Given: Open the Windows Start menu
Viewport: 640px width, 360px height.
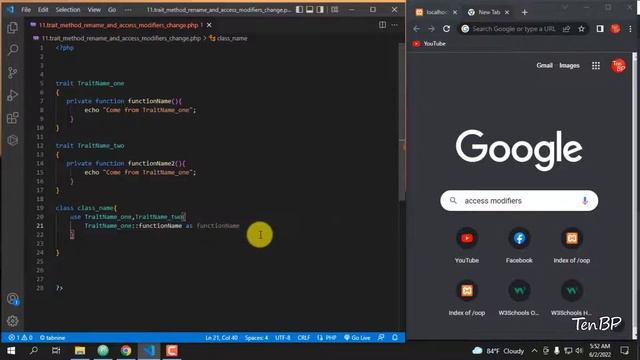Looking at the screenshot, I should (x=11, y=351).
